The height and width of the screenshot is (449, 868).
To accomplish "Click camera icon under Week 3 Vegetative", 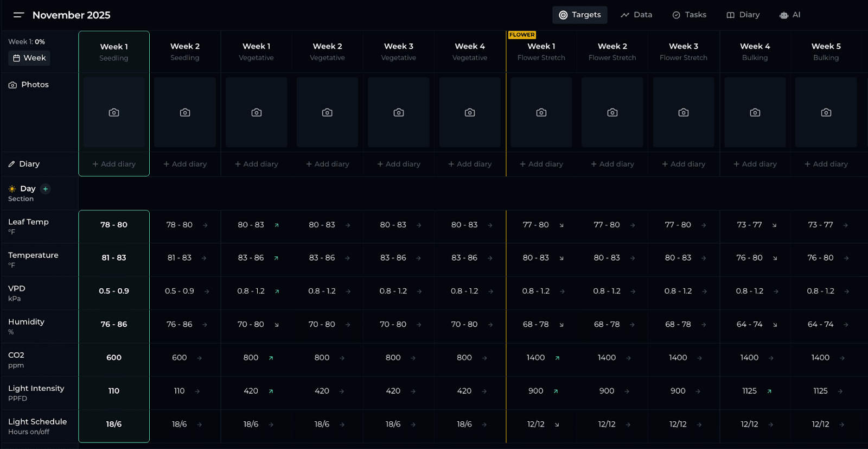I will 399,112.
